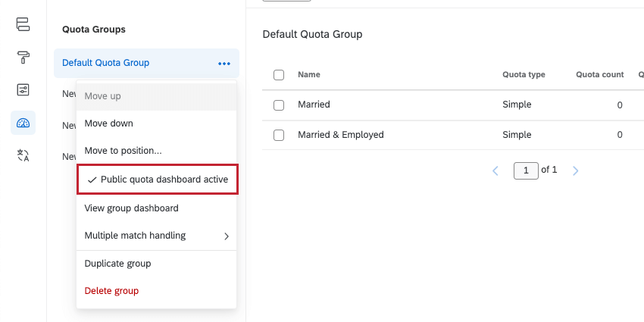Go to previous page arrow

point(496,170)
